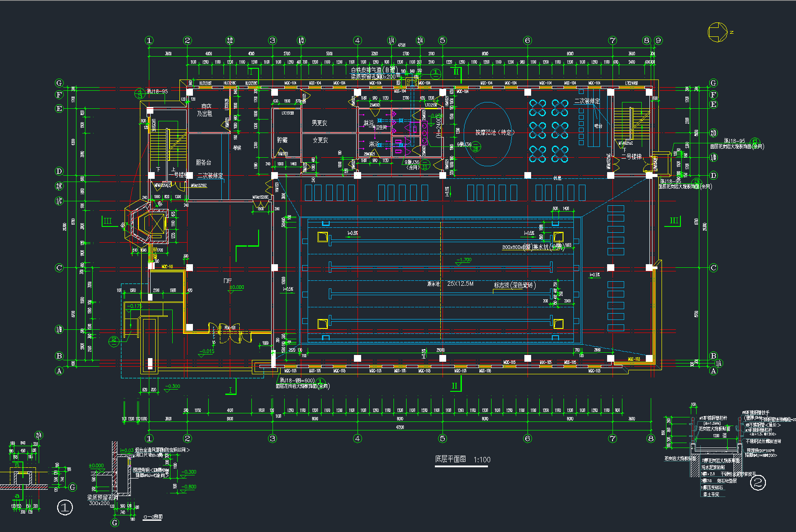The image size is (796, 532).
Task: Select the overall dimension text 47200
Action: 399,427
